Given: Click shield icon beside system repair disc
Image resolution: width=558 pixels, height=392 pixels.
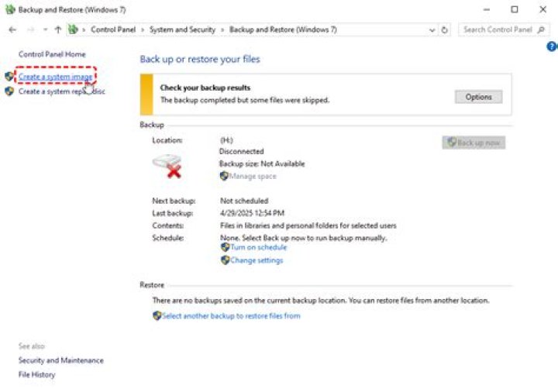Looking at the screenshot, I should click(x=9, y=91).
